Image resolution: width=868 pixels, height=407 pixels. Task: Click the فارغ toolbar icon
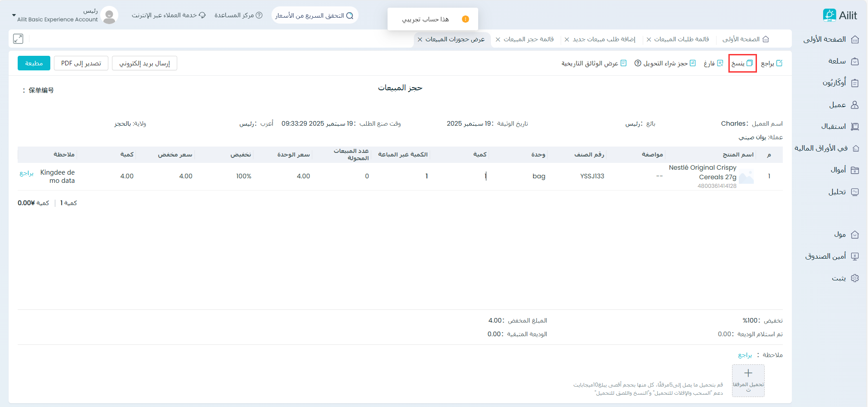click(x=720, y=63)
